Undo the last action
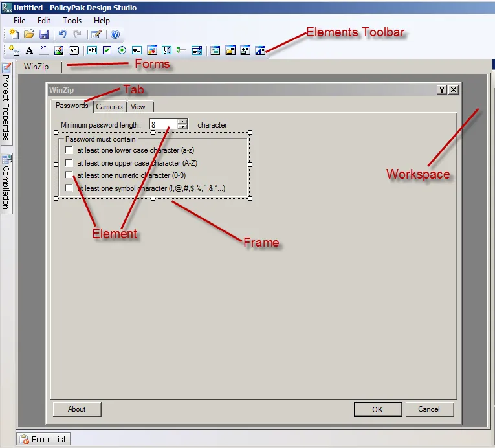The height and width of the screenshot is (448, 495). (63, 34)
